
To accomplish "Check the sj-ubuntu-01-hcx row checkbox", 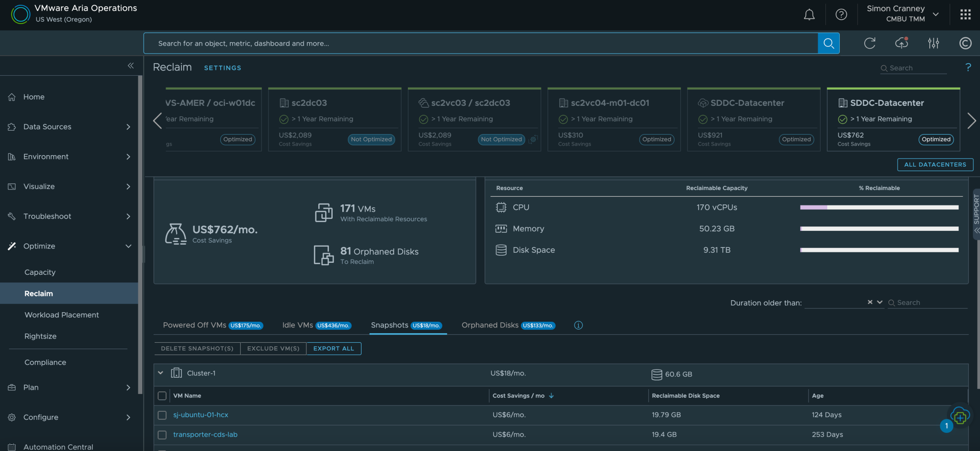I will point(162,415).
